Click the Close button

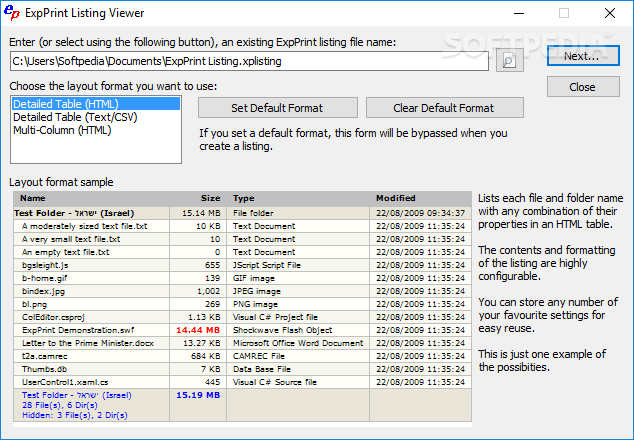point(583,87)
